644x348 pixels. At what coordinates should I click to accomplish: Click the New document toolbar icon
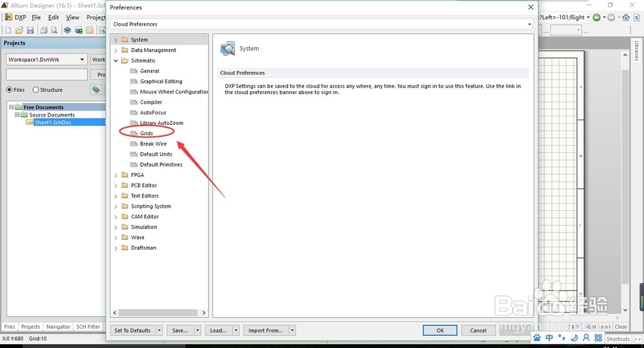click(x=8, y=30)
